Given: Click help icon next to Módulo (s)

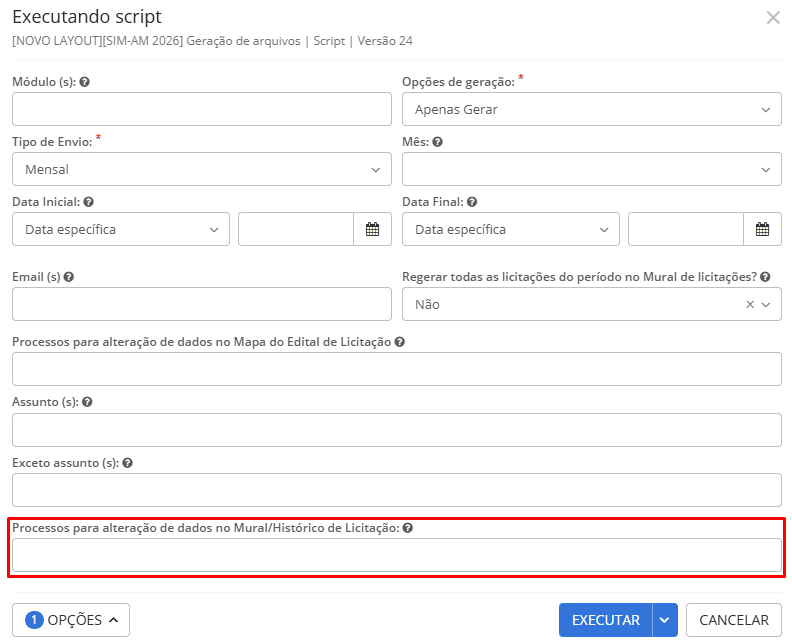Looking at the screenshot, I should 85,82.
